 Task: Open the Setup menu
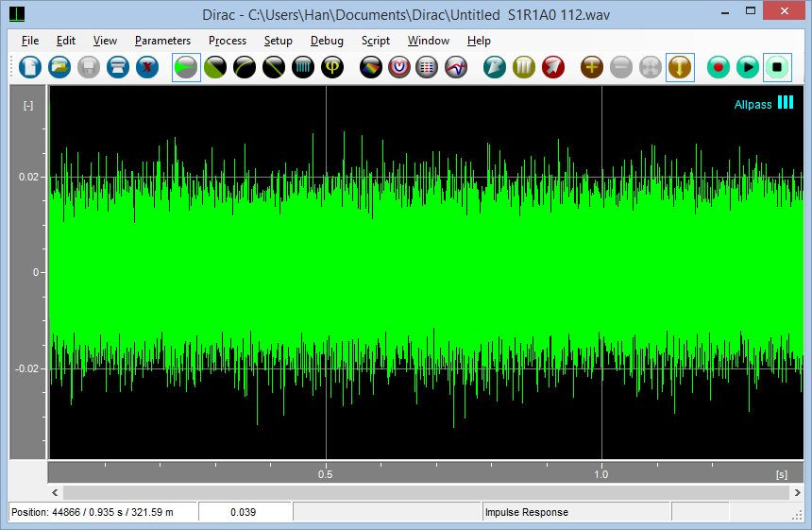pos(279,41)
